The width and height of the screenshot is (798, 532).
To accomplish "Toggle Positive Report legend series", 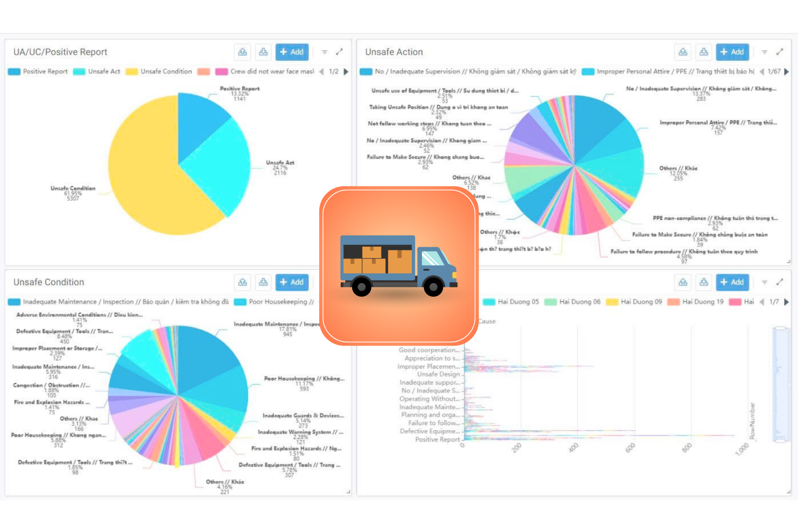I will [45, 72].
